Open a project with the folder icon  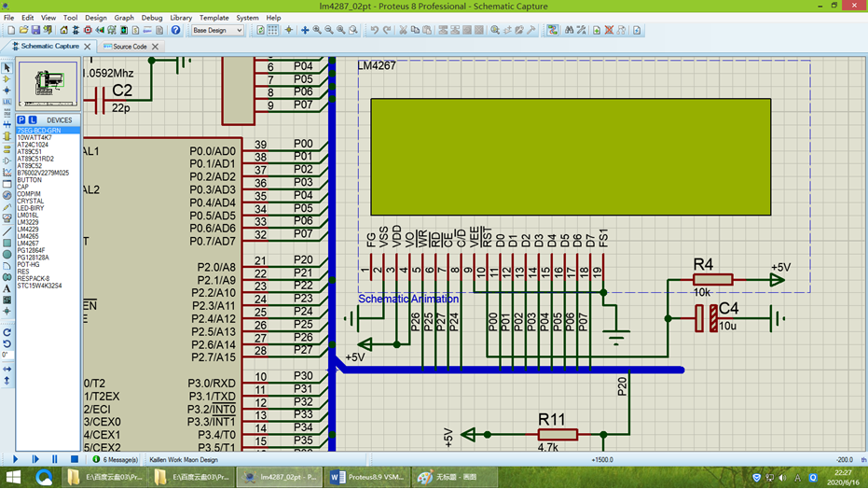click(23, 31)
